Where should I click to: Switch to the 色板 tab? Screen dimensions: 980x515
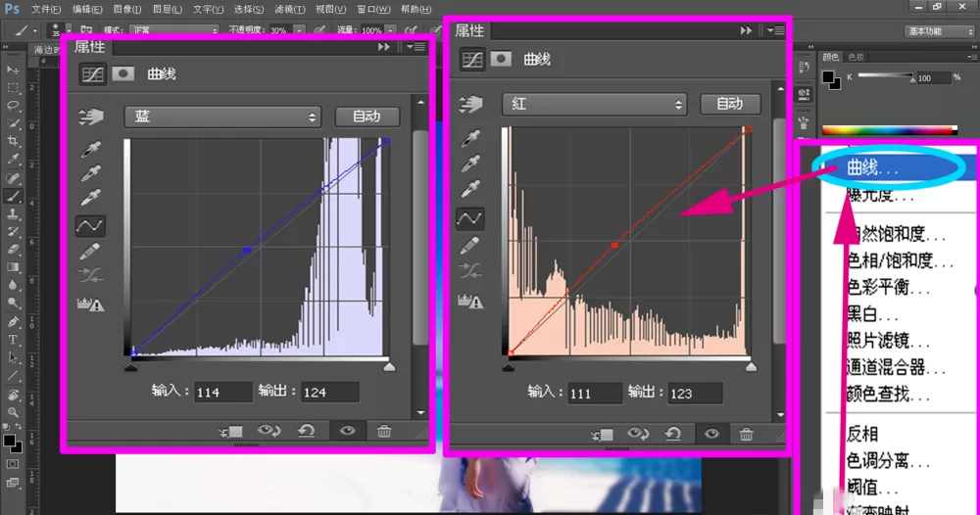pyautogui.click(x=856, y=57)
